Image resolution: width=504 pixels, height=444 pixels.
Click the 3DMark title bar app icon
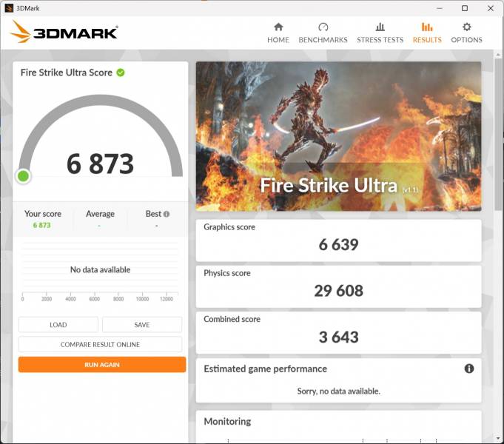9,8
